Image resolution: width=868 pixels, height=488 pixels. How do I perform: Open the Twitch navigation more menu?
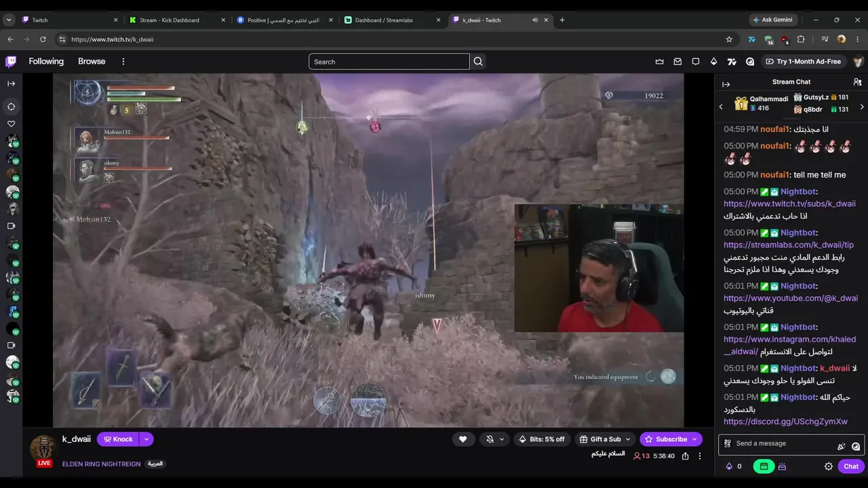coord(123,62)
